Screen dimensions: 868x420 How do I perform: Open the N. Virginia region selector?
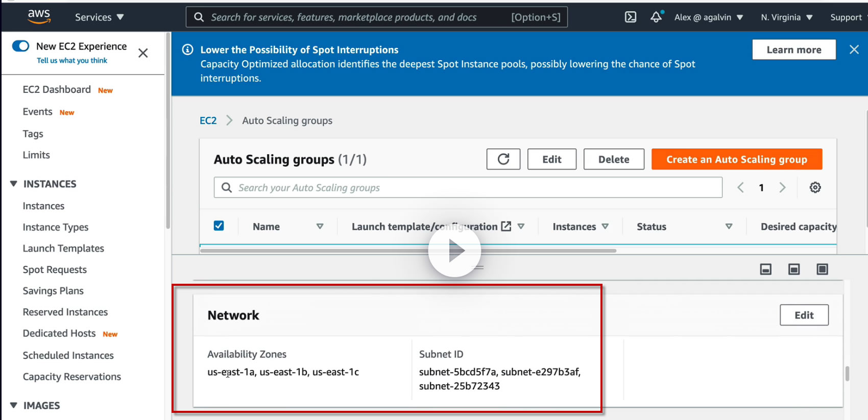786,17
